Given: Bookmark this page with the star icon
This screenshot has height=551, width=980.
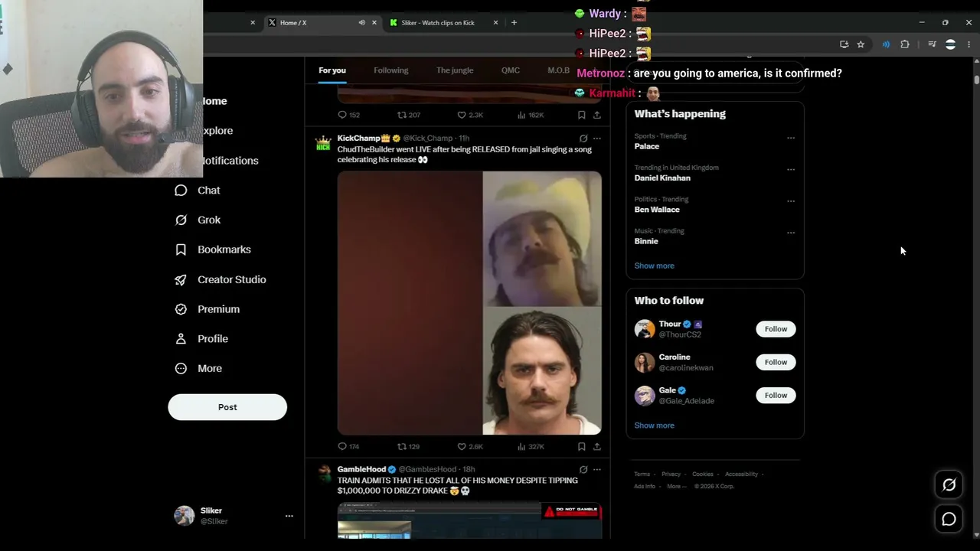Looking at the screenshot, I should pos(861,44).
